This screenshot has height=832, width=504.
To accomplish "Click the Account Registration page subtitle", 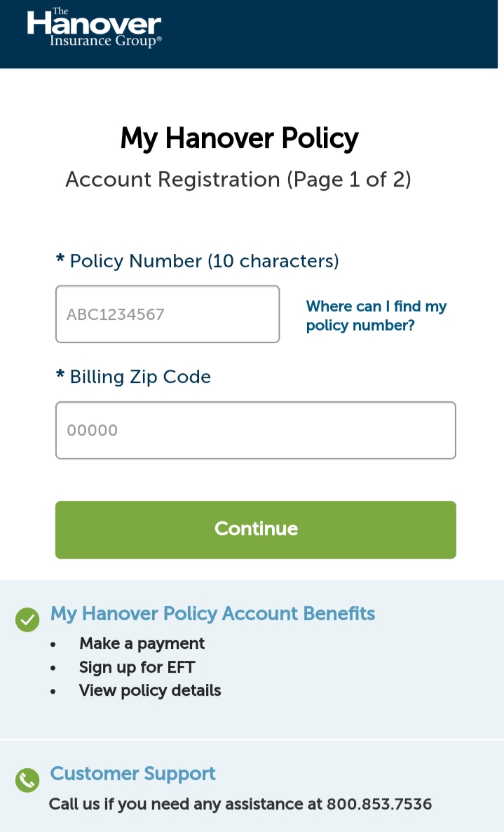I will [238, 180].
